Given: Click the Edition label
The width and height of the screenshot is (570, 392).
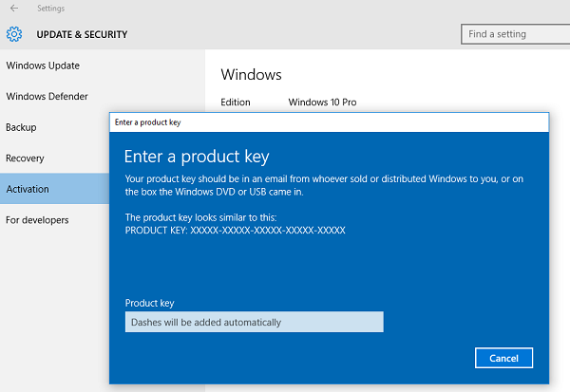Looking at the screenshot, I should [x=236, y=103].
